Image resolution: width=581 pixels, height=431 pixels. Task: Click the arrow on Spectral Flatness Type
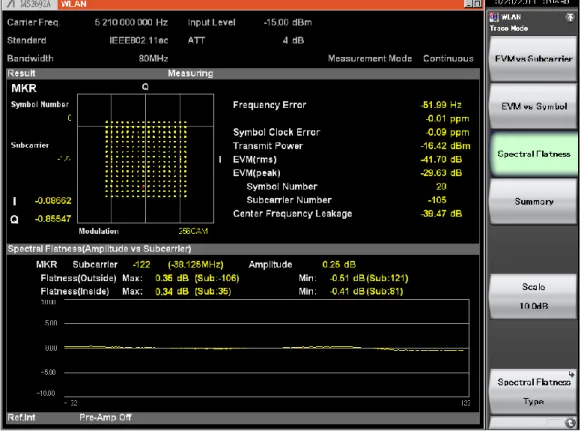point(571,374)
